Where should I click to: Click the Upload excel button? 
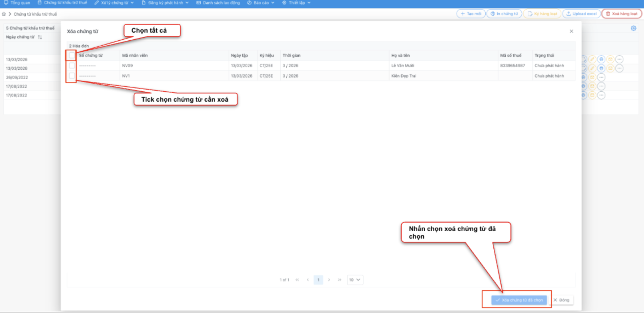(x=581, y=14)
